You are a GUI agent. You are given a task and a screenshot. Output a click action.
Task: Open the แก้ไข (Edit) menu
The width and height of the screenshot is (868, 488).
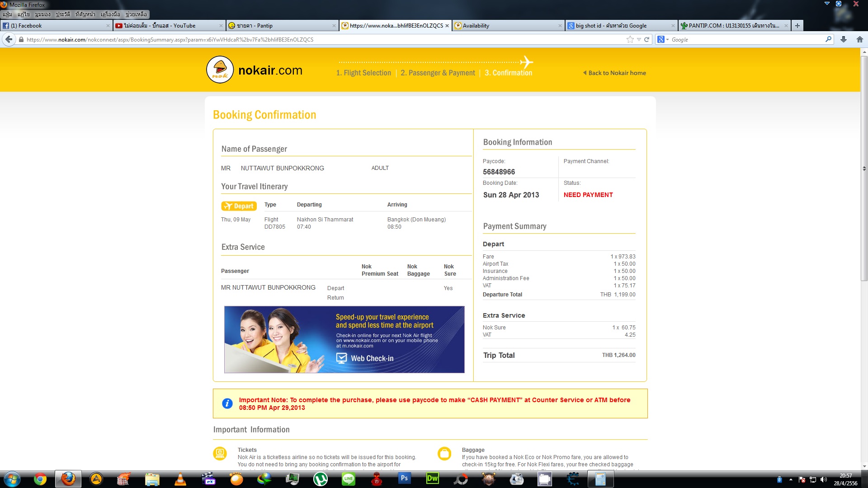tap(24, 14)
